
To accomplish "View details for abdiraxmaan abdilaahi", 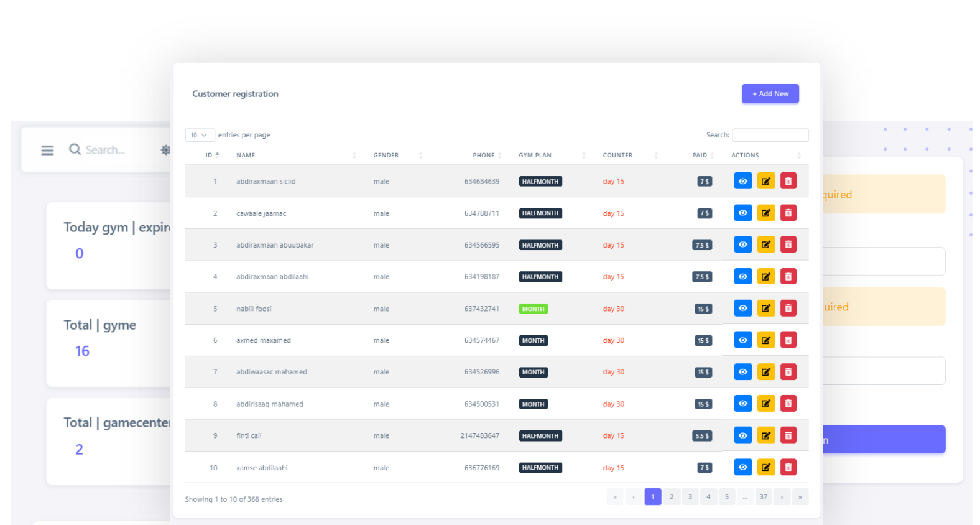I will pyautogui.click(x=742, y=276).
